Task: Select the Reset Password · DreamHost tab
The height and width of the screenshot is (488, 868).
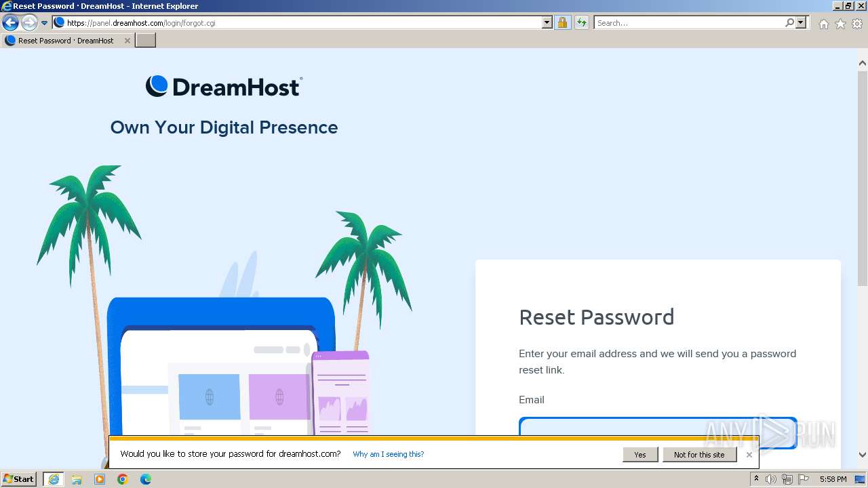Action: tap(66, 41)
